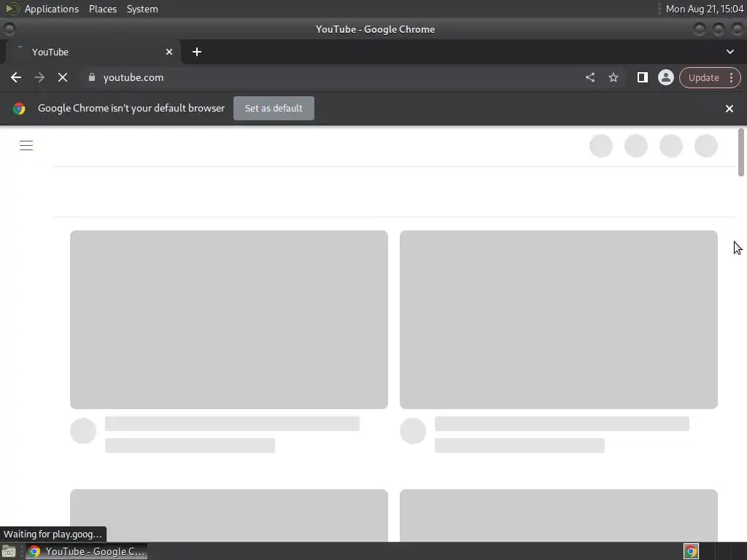Image resolution: width=747 pixels, height=560 pixels.
Task: Click the Update Chrome button
Action: (x=704, y=77)
